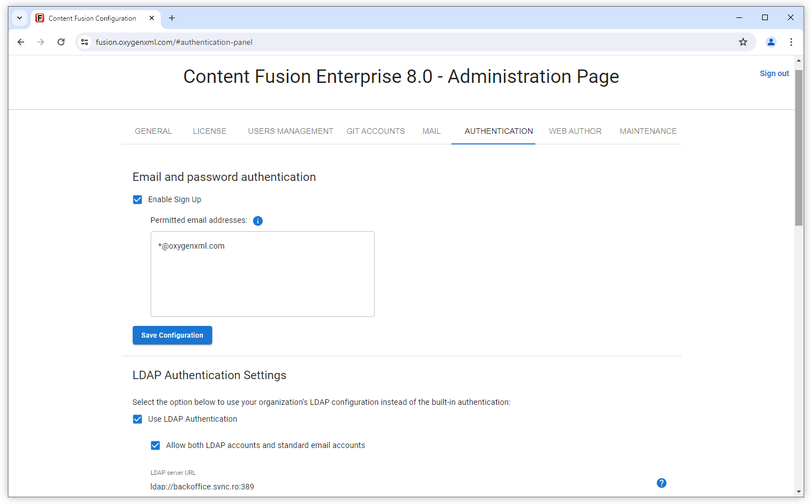Switch to the GENERAL tab
Screen dimensions: 812x504
click(153, 131)
